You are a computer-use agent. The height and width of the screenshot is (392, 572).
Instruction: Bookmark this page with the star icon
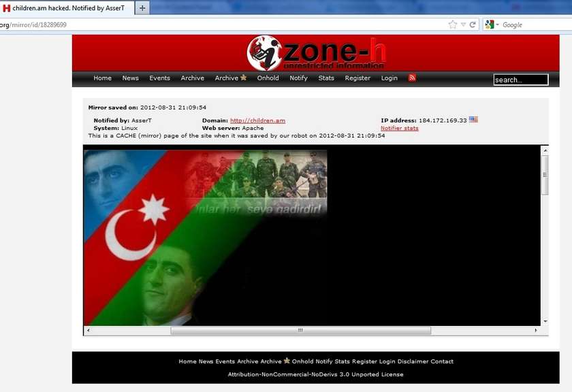pos(453,24)
